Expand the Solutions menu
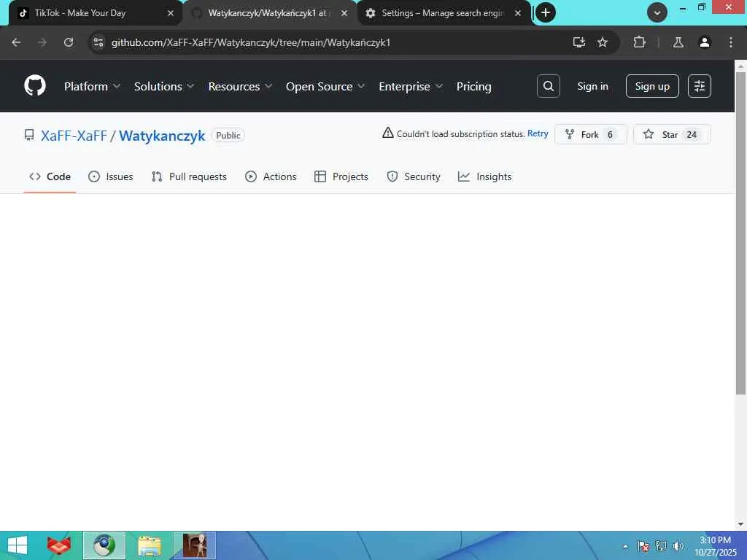 164,86
